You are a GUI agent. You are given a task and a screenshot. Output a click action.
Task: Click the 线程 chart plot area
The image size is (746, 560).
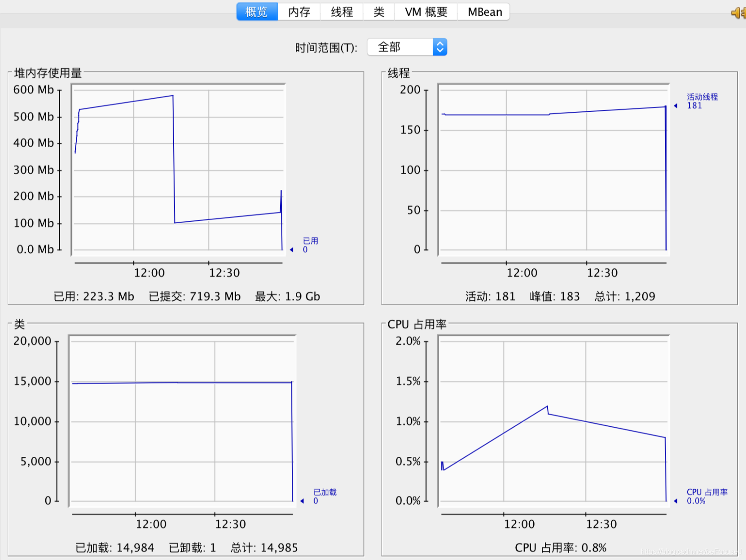click(x=553, y=170)
